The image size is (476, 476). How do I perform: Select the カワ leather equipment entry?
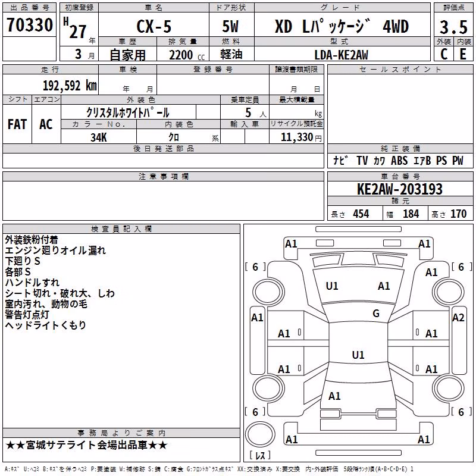click(x=379, y=161)
